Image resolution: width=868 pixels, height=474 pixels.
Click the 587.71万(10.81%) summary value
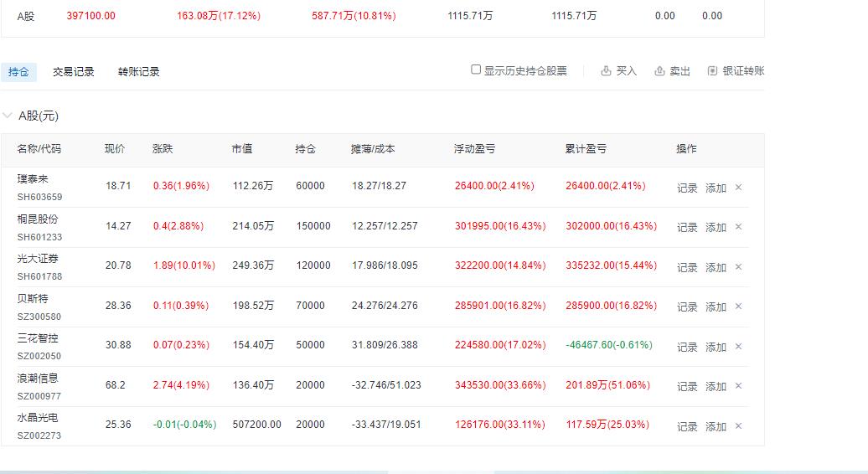[x=354, y=16]
